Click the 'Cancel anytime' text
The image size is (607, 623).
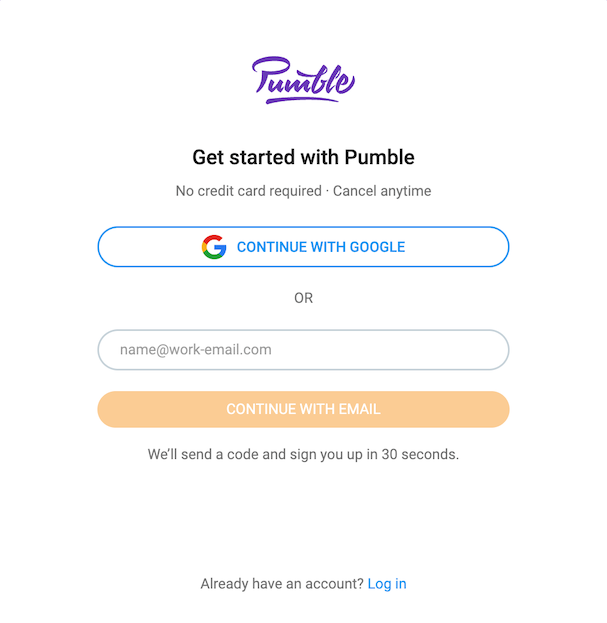tap(382, 190)
